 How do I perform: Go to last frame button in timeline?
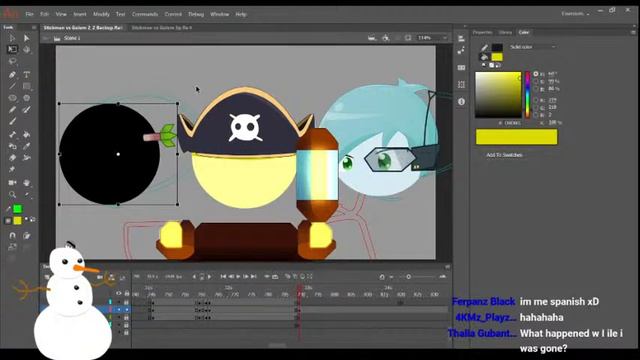tap(253, 277)
